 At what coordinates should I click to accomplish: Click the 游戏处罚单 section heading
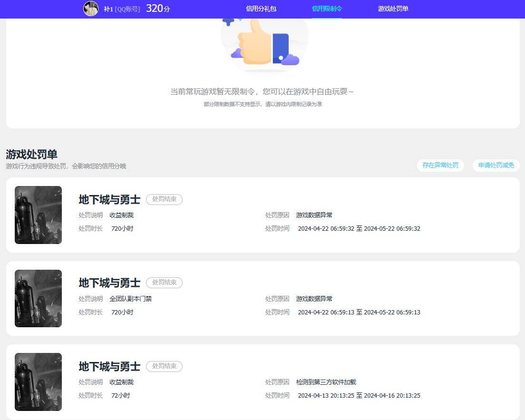click(31, 155)
